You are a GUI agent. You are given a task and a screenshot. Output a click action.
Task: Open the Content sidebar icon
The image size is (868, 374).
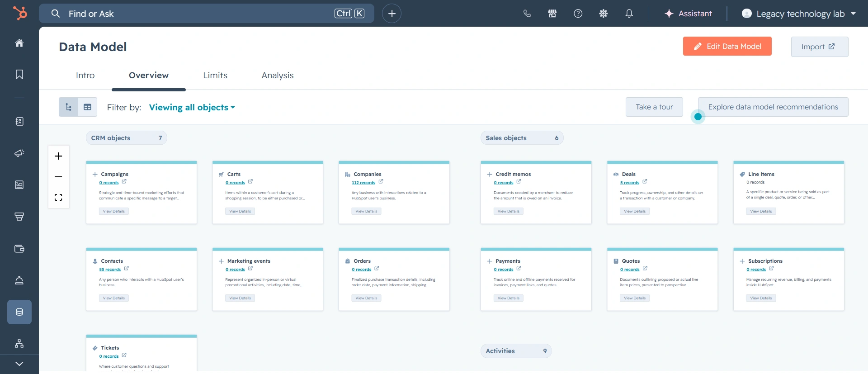click(x=19, y=185)
